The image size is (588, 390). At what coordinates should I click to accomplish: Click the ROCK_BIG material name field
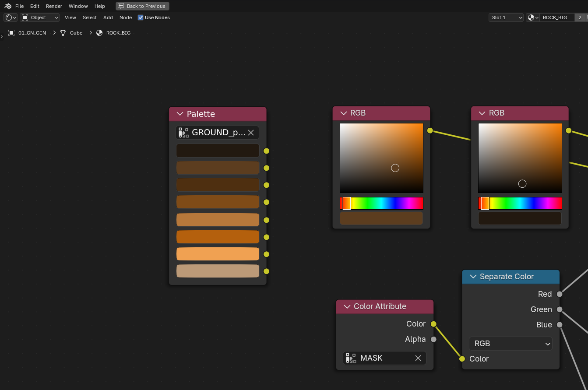coord(557,18)
